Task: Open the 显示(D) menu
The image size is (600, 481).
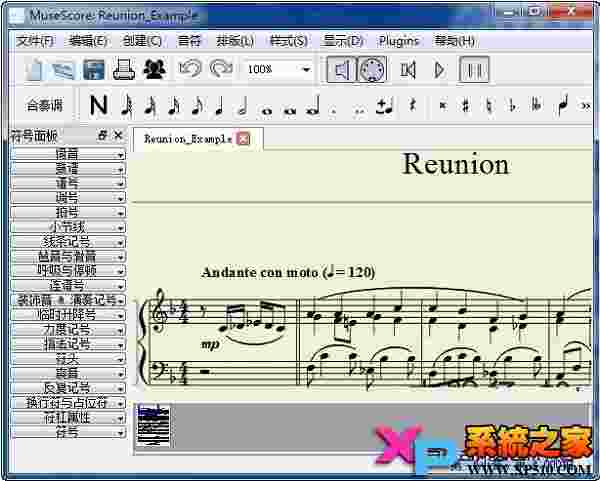Action: [342, 41]
